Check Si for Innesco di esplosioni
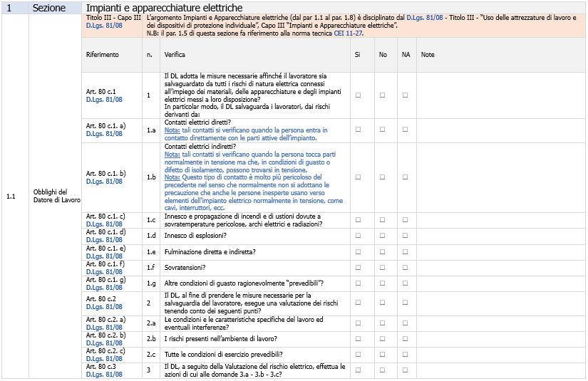 (x=358, y=236)
